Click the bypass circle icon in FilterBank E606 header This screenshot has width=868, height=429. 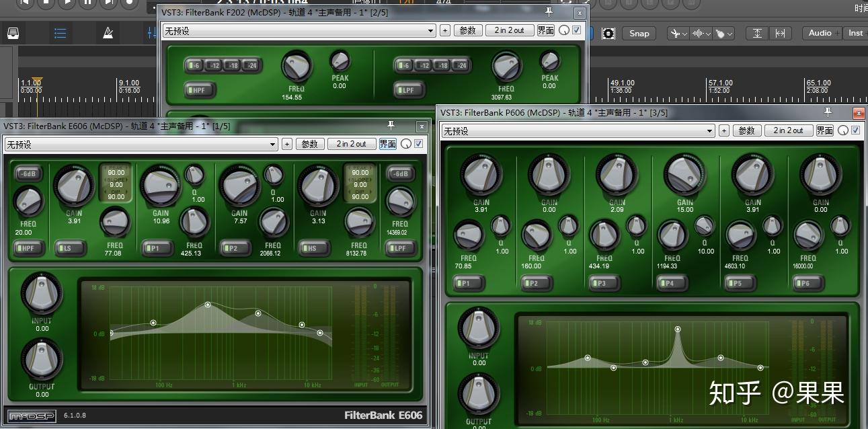coord(405,143)
